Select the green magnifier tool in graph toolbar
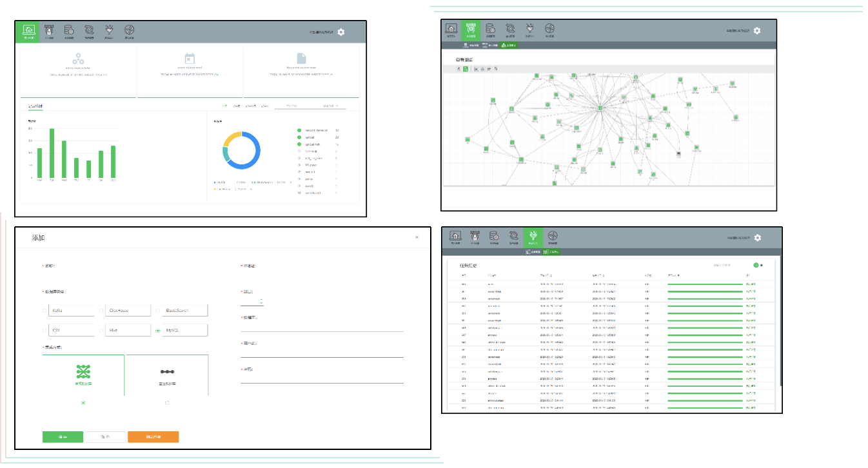 pos(465,68)
